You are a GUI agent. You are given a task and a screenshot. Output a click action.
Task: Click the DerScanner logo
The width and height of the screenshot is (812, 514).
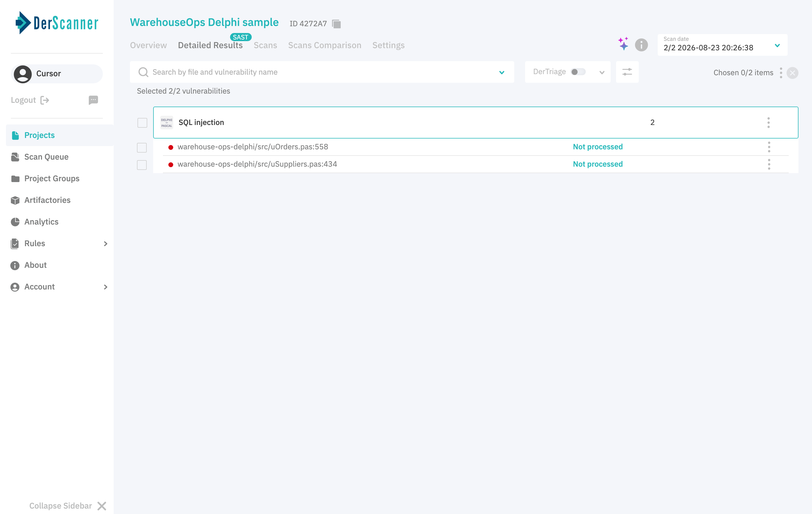coord(57,23)
